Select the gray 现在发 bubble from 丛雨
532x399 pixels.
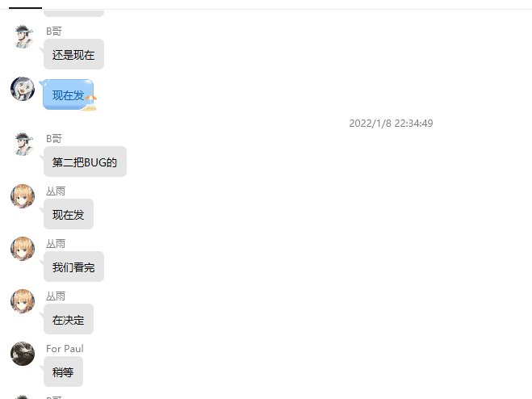[68, 214]
